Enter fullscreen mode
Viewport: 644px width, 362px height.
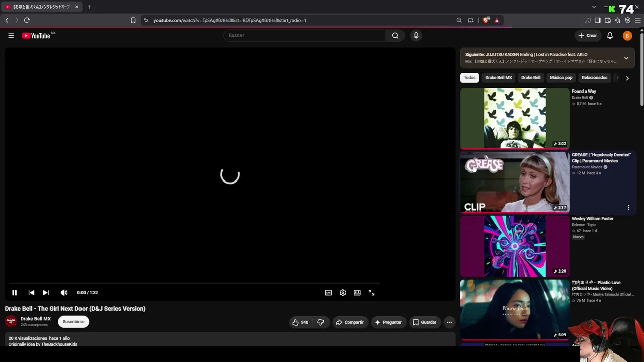click(371, 293)
